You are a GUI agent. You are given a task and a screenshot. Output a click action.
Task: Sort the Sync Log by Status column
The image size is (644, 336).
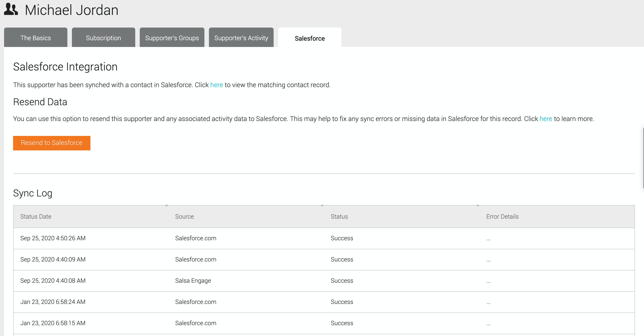click(339, 216)
